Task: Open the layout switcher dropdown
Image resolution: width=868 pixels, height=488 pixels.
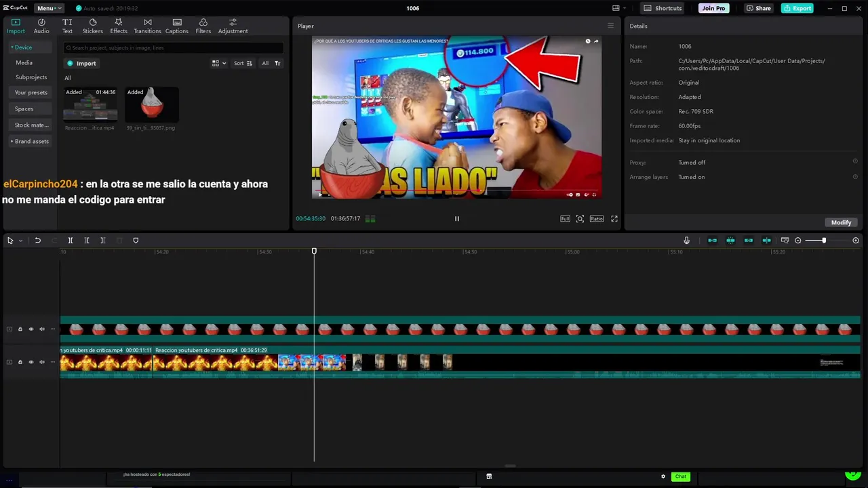Action: pos(619,8)
